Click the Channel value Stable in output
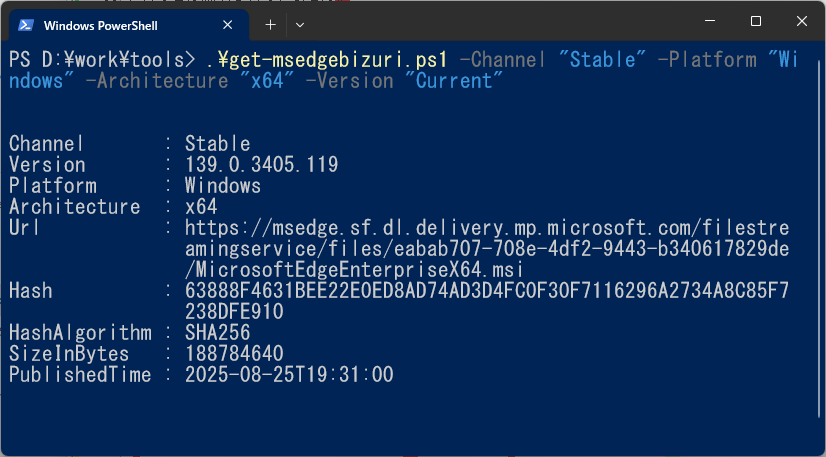 (218, 144)
